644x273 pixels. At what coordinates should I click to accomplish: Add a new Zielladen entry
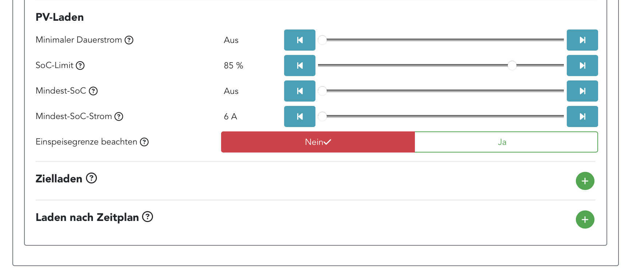pyautogui.click(x=585, y=181)
